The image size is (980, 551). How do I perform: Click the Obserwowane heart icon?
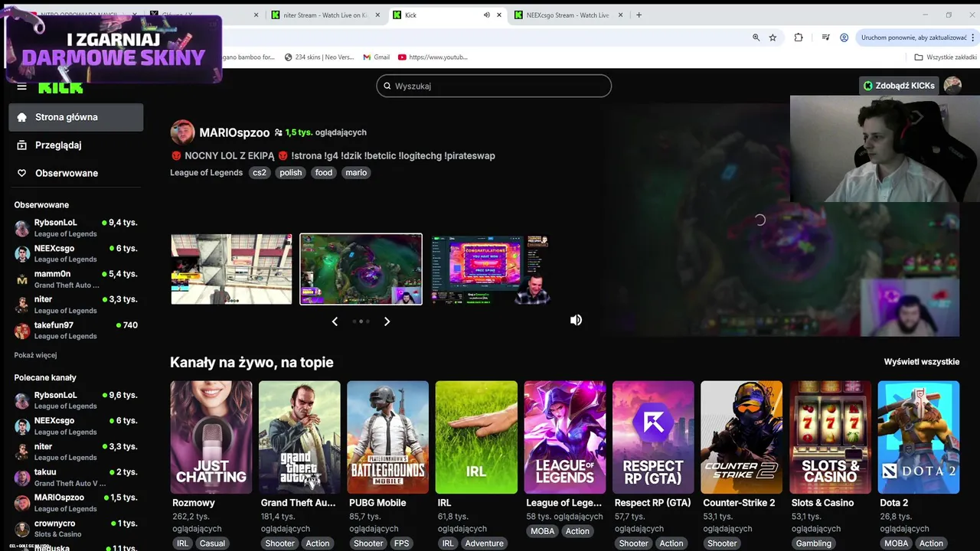tap(21, 173)
